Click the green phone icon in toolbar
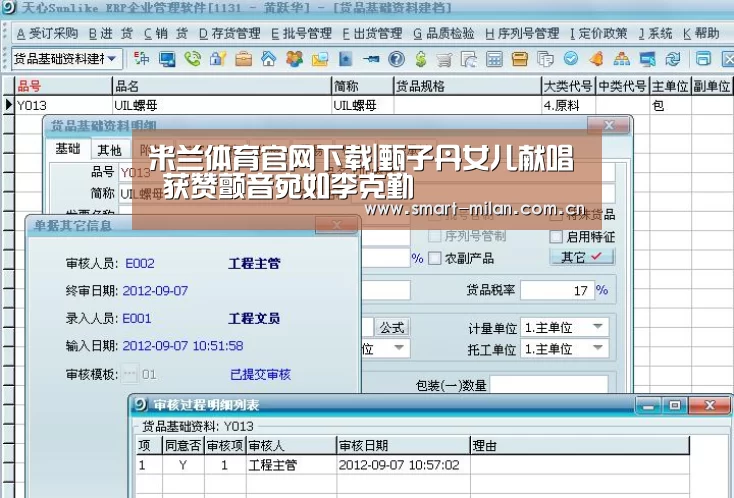The height and width of the screenshot is (498, 734). click(x=192, y=59)
